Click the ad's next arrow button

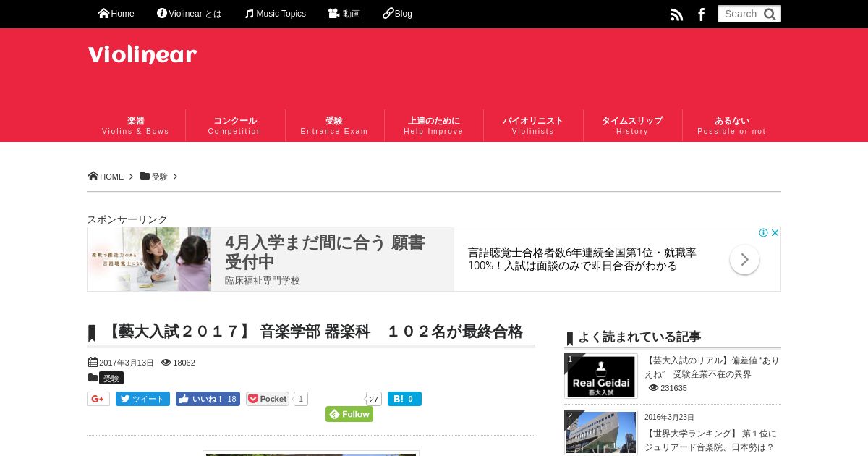coord(744,259)
